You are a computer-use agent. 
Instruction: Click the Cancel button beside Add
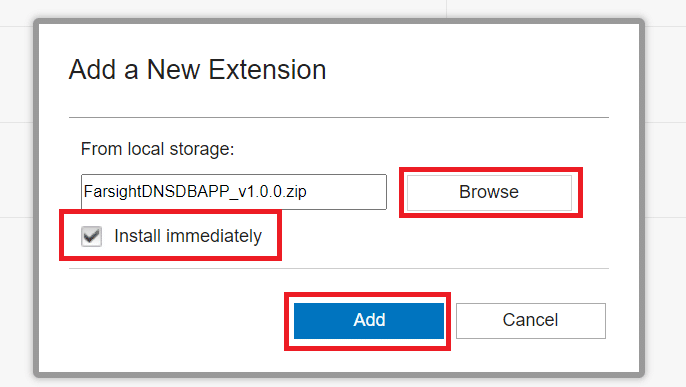(x=531, y=321)
